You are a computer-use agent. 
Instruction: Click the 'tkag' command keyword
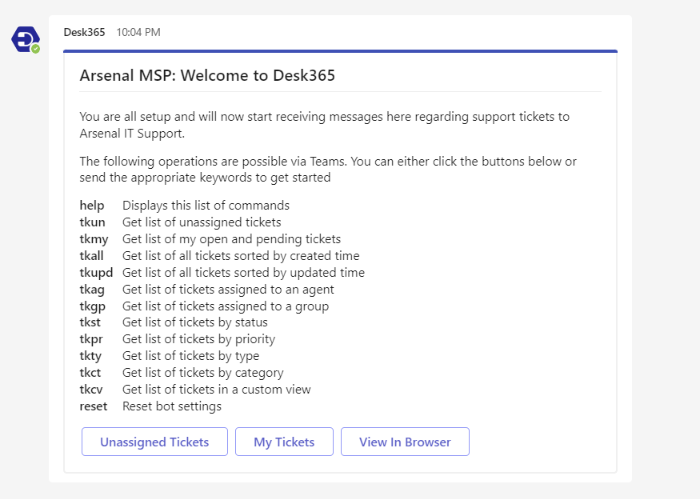click(92, 290)
